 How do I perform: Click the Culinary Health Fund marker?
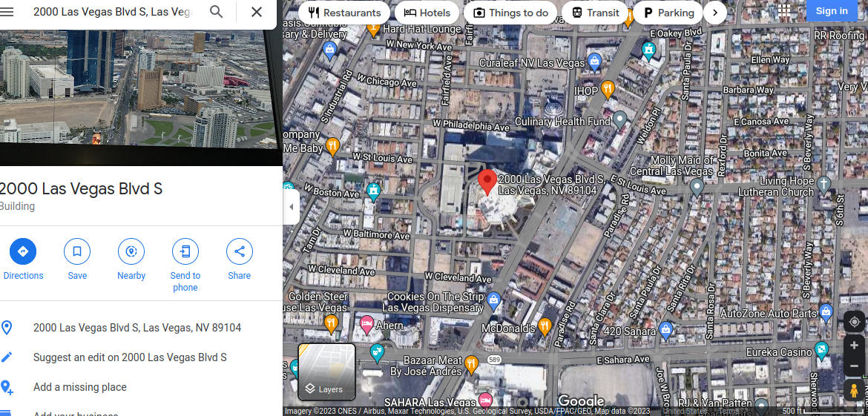click(x=620, y=119)
